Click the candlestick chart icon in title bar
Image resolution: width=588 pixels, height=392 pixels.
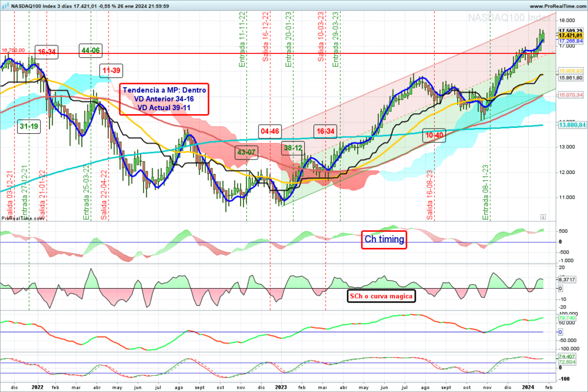coord(6,6)
